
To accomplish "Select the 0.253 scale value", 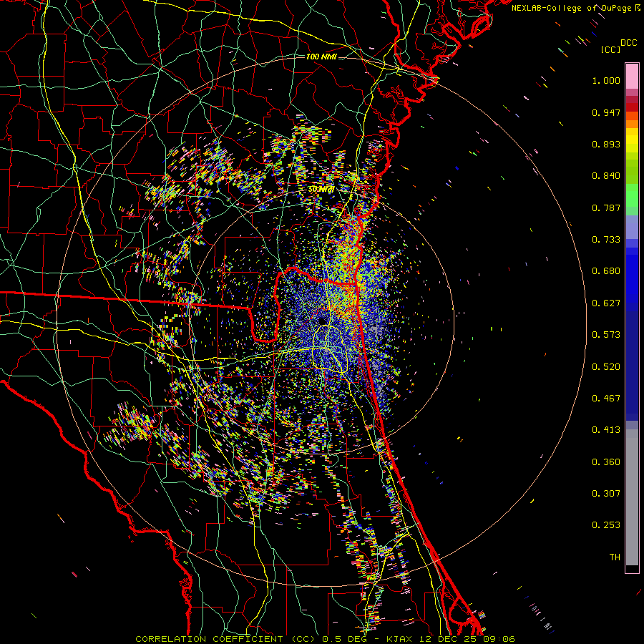I will (x=606, y=525).
